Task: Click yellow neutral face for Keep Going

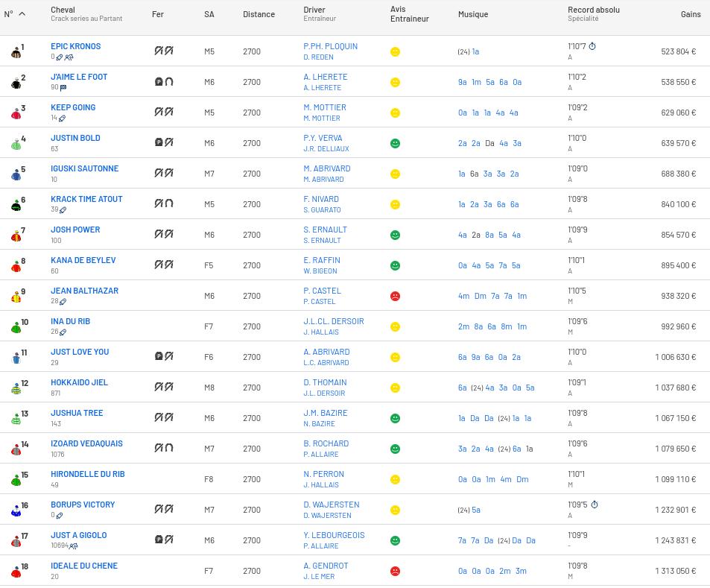Action: tap(395, 113)
